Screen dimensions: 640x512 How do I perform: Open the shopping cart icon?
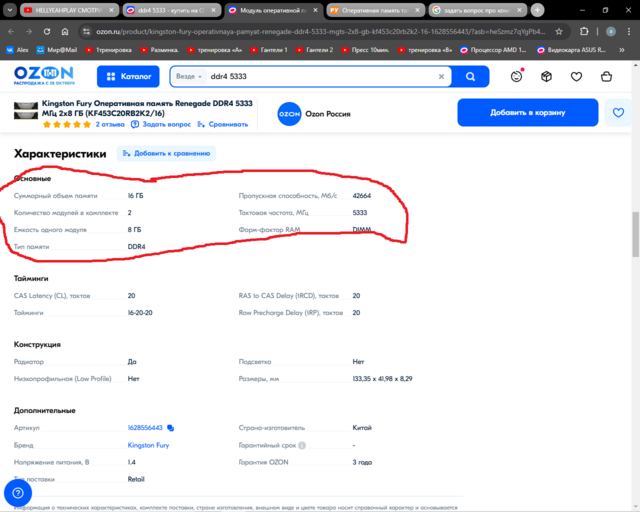(x=607, y=76)
